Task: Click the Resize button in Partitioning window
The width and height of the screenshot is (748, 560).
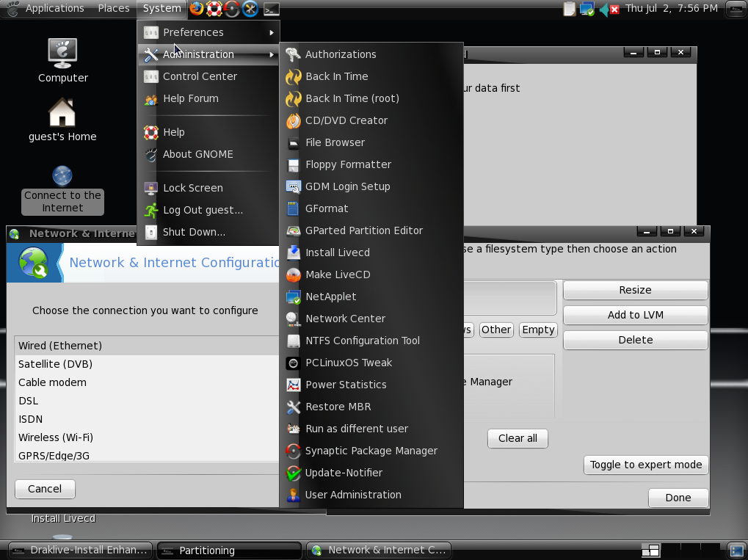Action: pos(636,290)
